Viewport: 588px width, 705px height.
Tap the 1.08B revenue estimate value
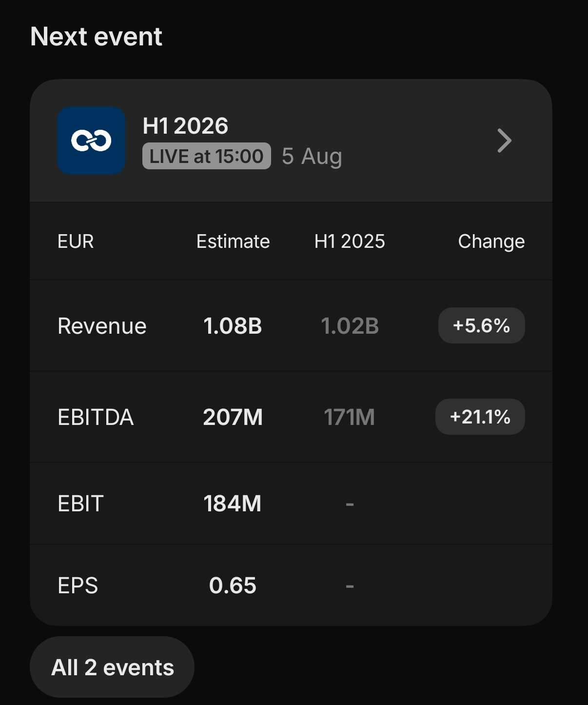pos(233,326)
